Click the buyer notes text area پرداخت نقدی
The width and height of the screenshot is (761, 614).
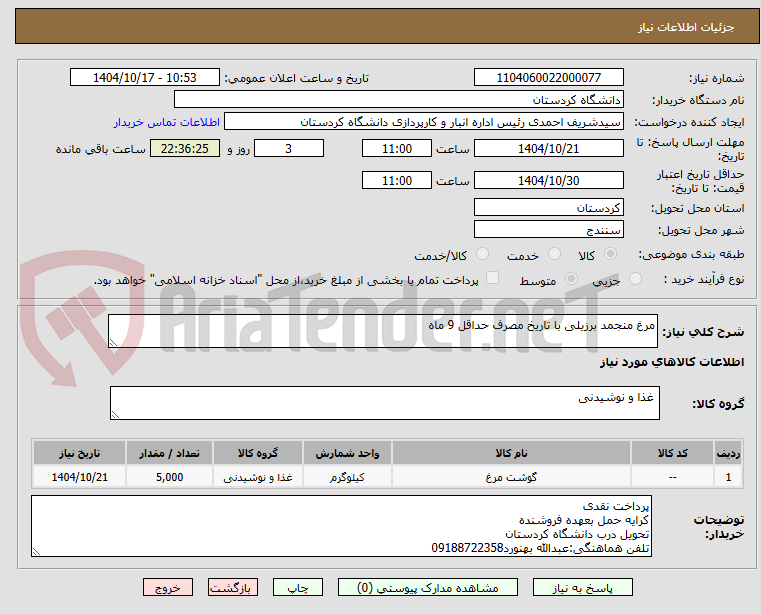341,526
